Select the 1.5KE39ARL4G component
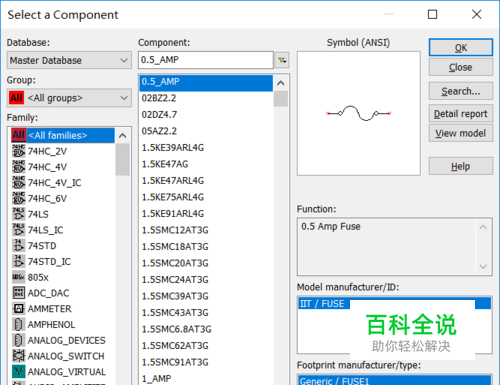Viewport: 500px width, 385px height. (206, 148)
